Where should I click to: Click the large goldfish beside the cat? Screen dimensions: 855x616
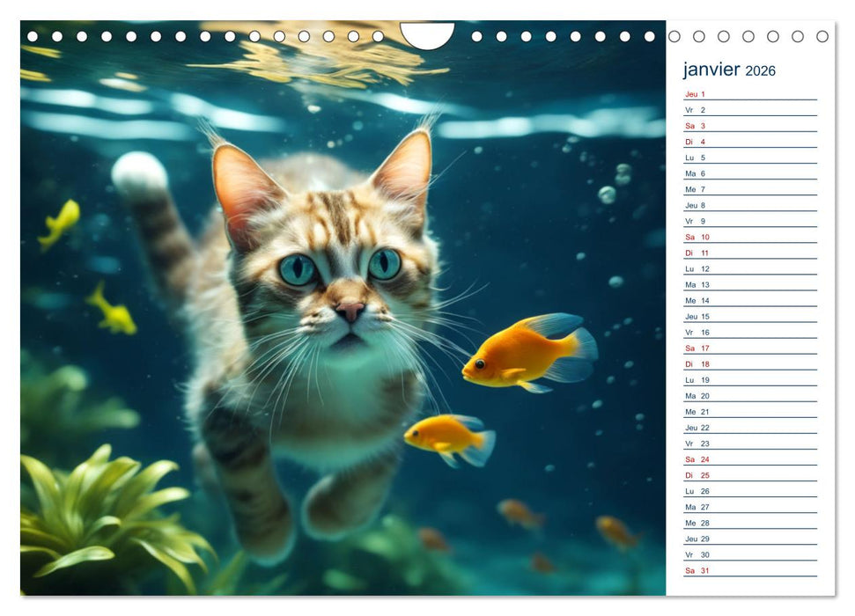522,356
